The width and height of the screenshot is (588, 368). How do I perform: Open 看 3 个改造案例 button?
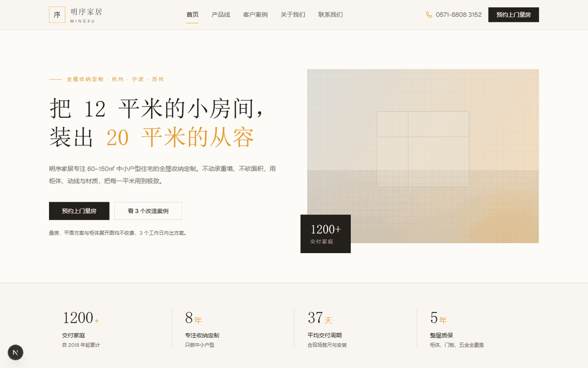click(x=148, y=211)
